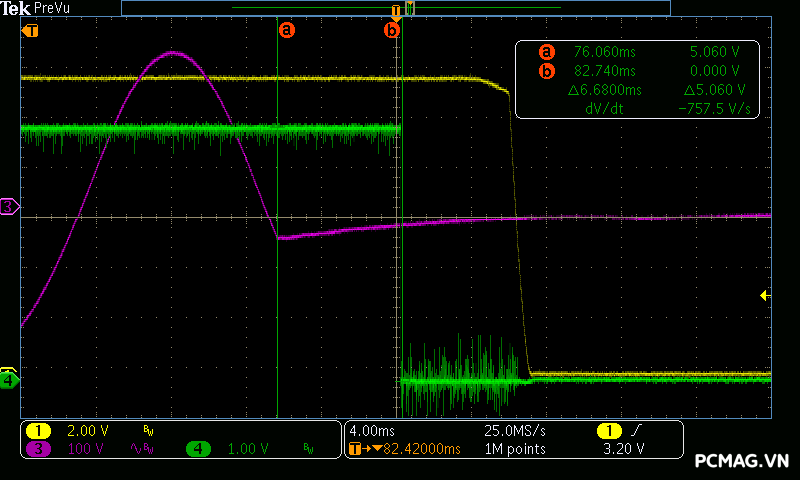Image resolution: width=800 pixels, height=480 pixels.
Task: Click the trigger source channel 1 badge
Action: 608,431
